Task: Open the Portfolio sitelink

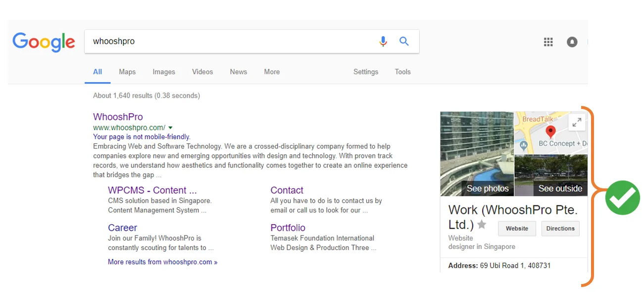Action: pyautogui.click(x=288, y=228)
